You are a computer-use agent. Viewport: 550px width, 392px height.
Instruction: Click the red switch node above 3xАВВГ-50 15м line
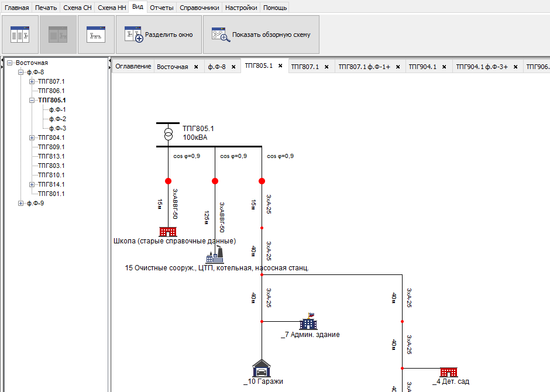[x=168, y=181]
